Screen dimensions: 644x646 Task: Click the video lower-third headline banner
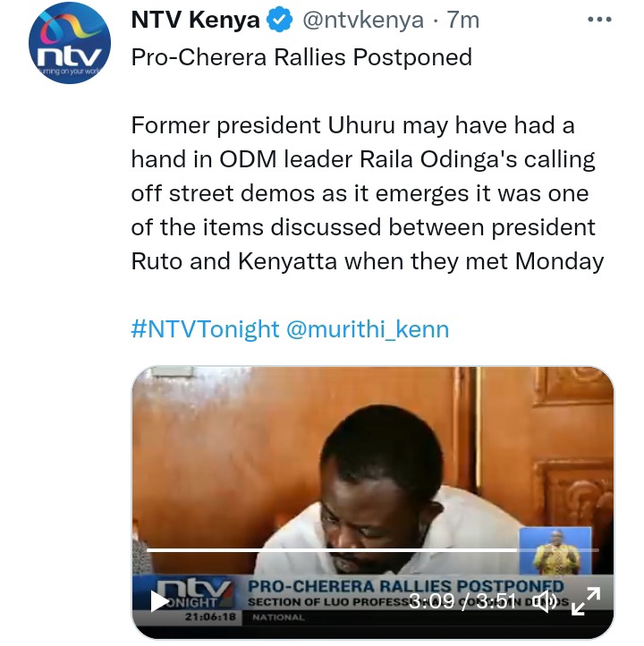[405, 586]
